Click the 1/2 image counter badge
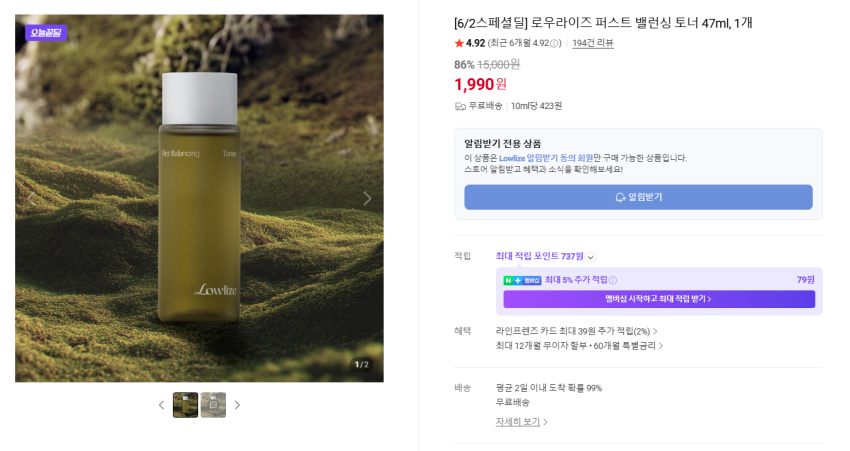Screen dimensions: 850x451 click(362, 365)
